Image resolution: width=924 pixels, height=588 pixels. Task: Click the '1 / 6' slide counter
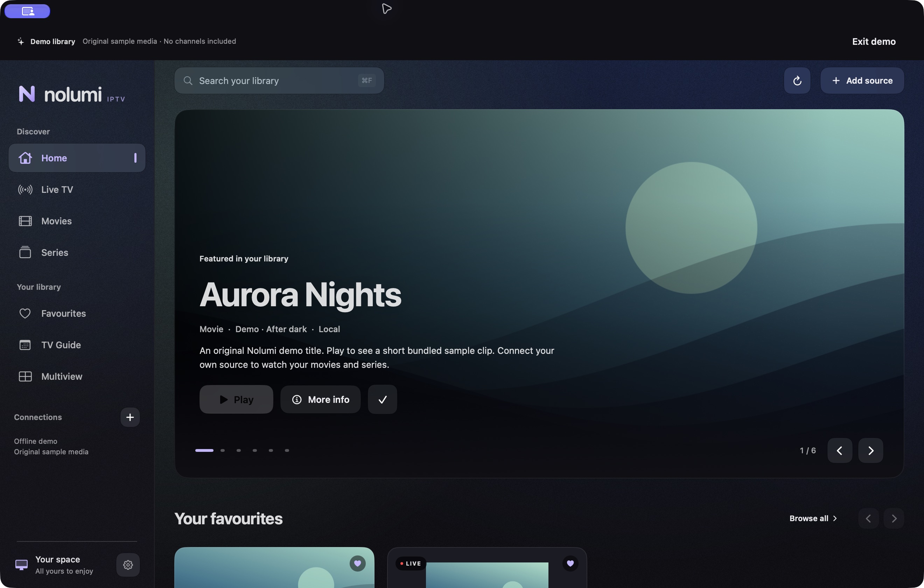pos(807,450)
